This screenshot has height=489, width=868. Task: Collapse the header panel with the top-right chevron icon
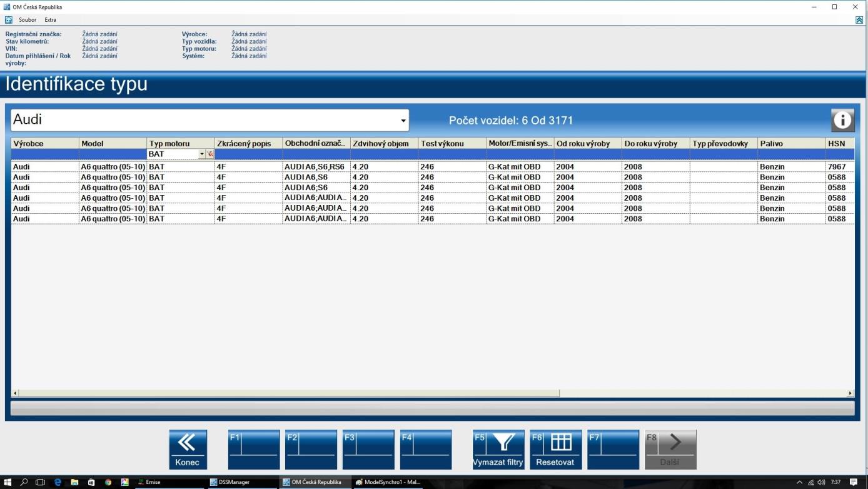pos(859,20)
